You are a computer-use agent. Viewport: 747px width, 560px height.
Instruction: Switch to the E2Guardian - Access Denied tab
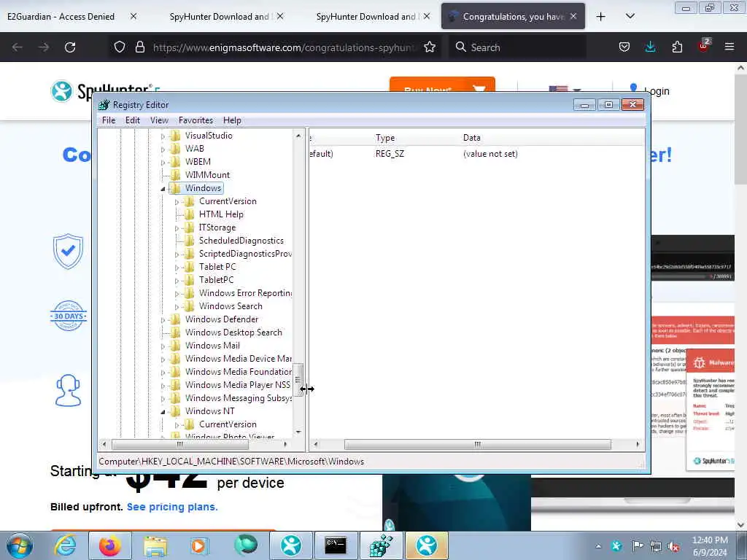61,17
